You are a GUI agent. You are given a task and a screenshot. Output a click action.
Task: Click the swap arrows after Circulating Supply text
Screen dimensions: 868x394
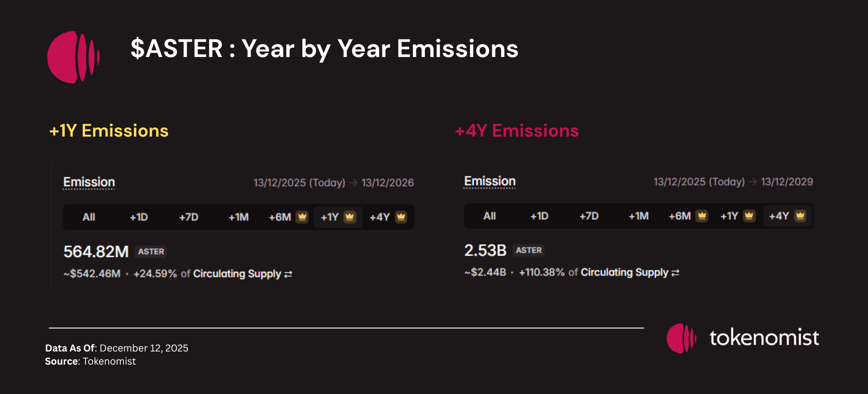[288, 274]
